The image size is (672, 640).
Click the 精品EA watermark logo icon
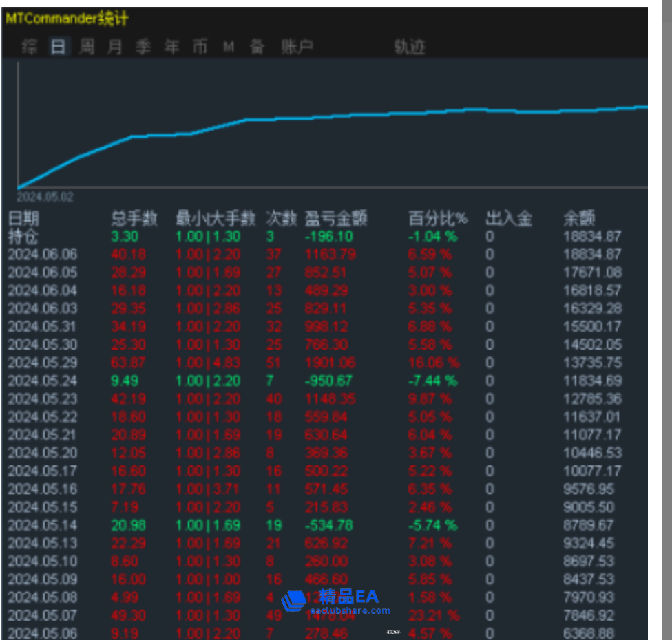[x=294, y=600]
